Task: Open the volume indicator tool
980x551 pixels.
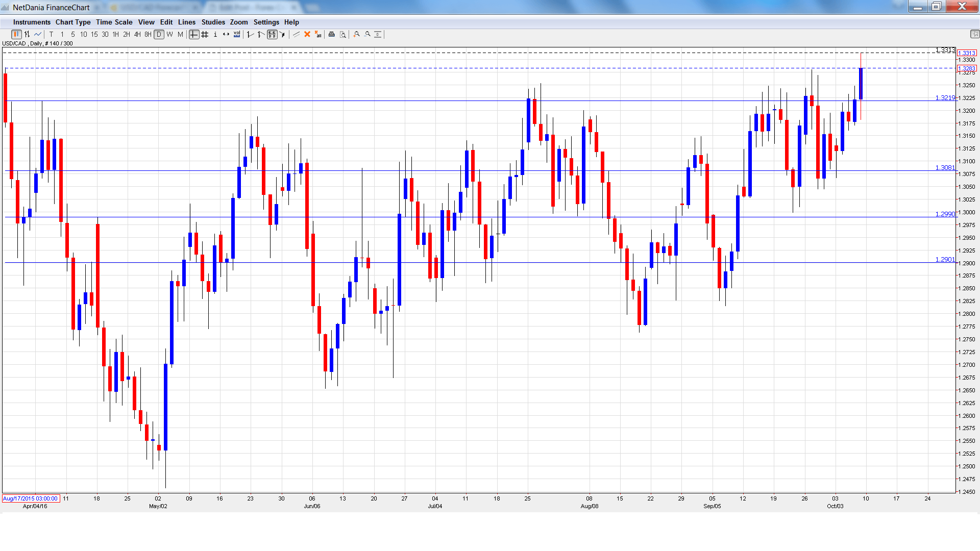Action: point(237,34)
